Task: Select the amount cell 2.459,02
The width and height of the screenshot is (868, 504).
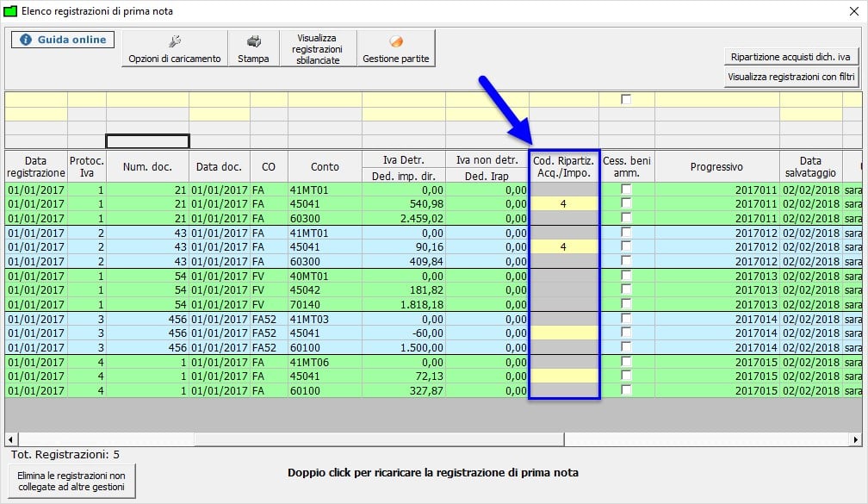Action: 404,218
